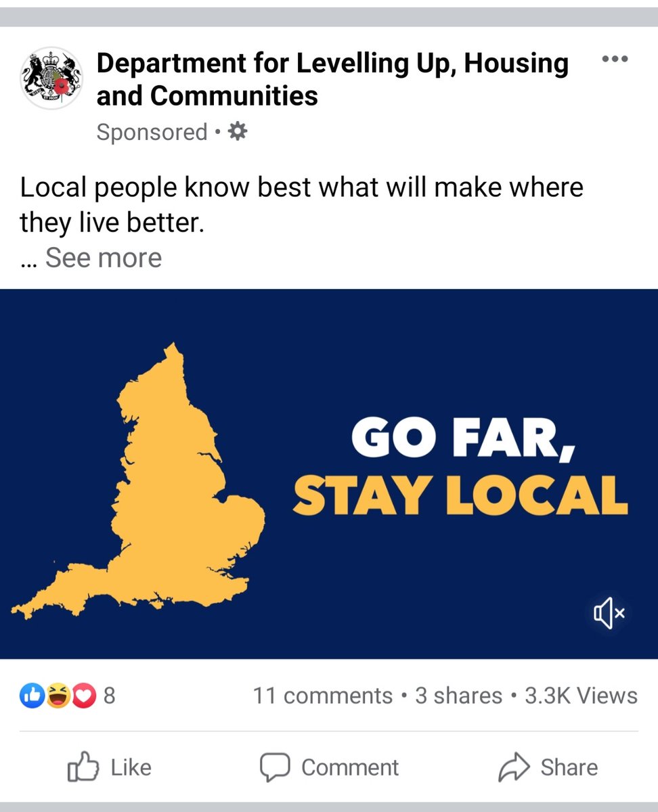
Task: Click the arrow Share icon
Action: [514, 767]
